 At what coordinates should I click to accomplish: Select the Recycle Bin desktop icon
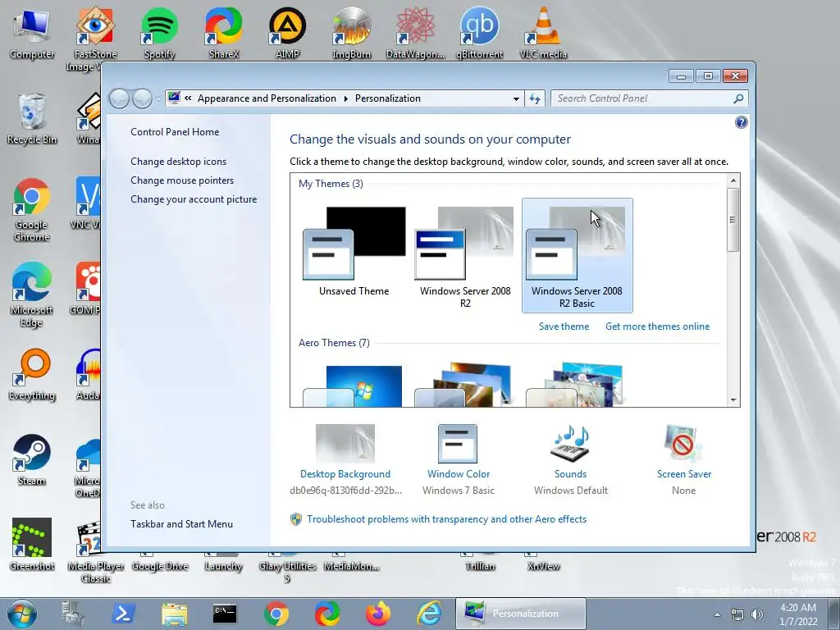(32, 119)
